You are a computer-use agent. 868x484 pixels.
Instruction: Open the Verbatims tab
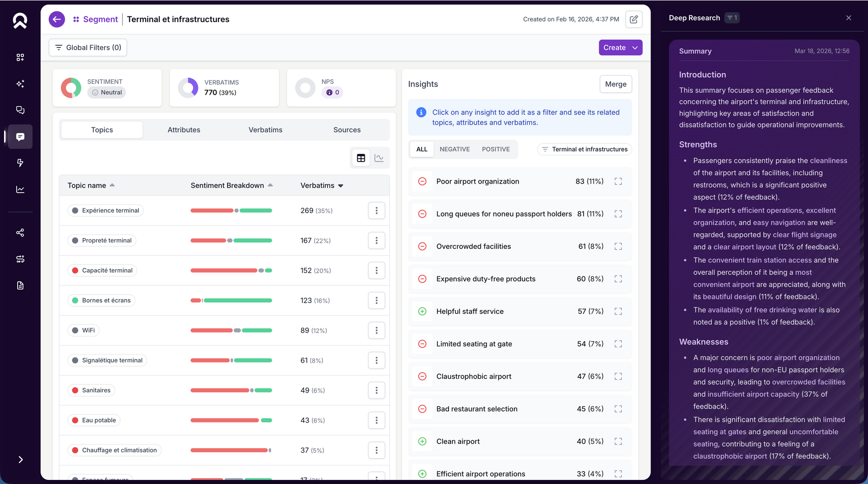tap(265, 130)
